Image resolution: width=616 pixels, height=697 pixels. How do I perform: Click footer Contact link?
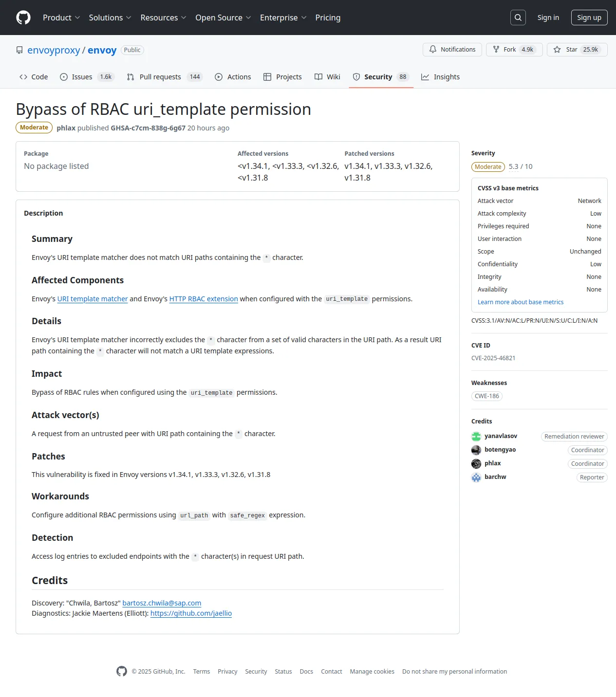pos(332,672)
